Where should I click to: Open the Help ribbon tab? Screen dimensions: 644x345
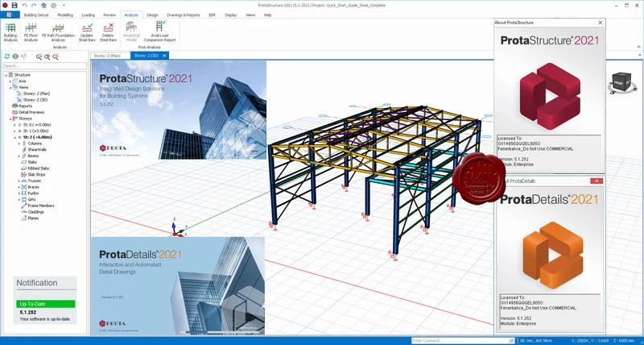point(267,15)
